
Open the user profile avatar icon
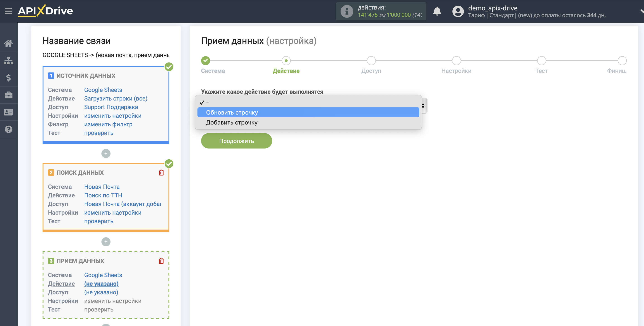tap(458, 12)
